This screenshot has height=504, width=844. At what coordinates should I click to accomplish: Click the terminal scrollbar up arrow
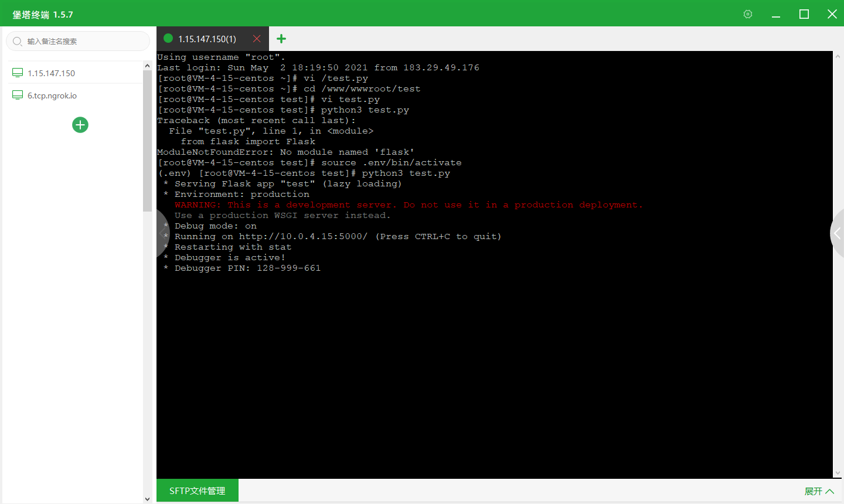click(838, 56)
